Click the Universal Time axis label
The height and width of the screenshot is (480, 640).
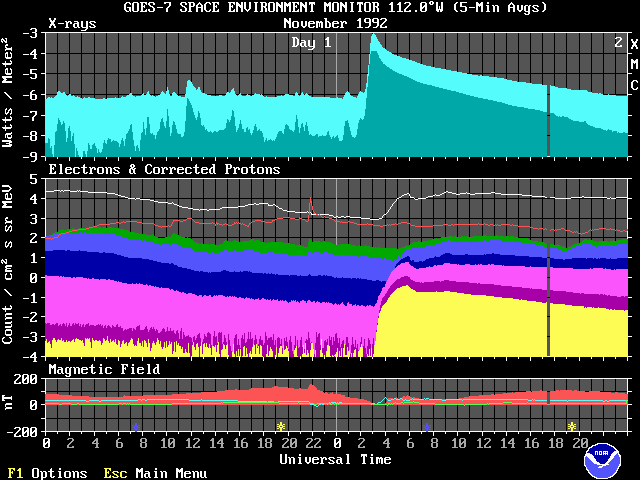pyautogui.click(x=335, y=460)
